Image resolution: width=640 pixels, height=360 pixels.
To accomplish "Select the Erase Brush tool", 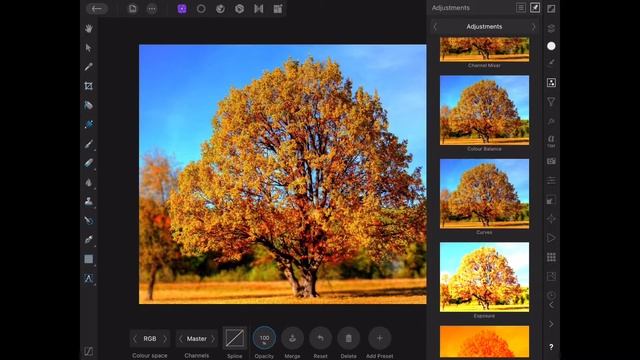I will [89, 163].
